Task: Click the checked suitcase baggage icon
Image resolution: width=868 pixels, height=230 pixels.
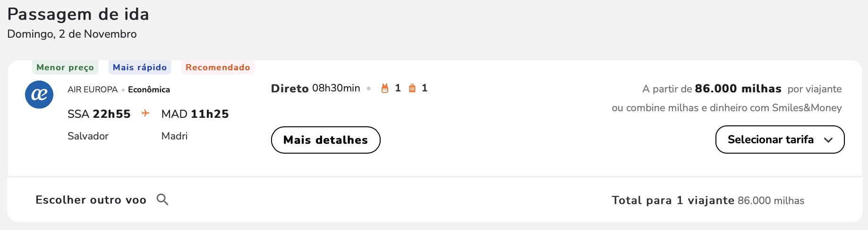Action: [x=412, y=88]
